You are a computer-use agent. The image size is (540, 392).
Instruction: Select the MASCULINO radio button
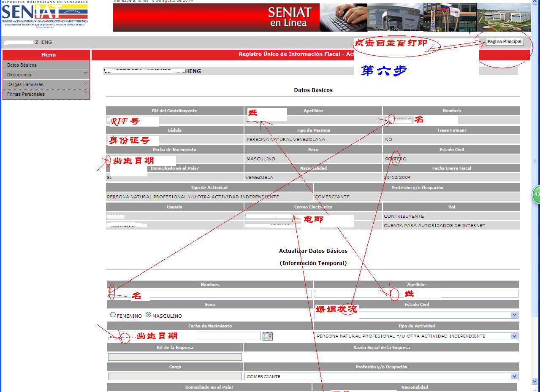[x=148, y=315]
